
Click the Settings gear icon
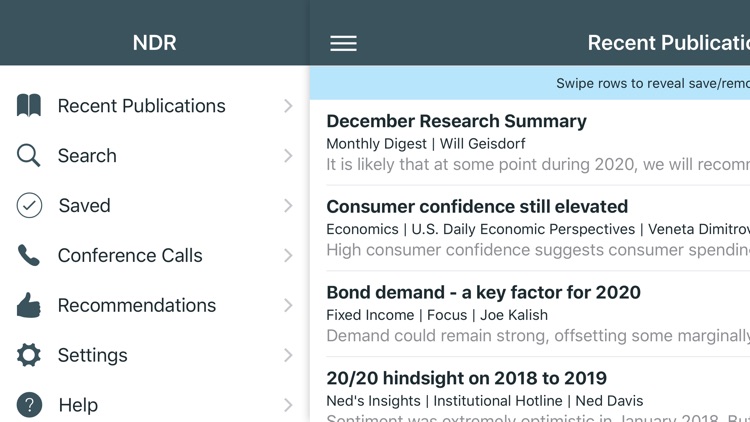click(29, 355)
